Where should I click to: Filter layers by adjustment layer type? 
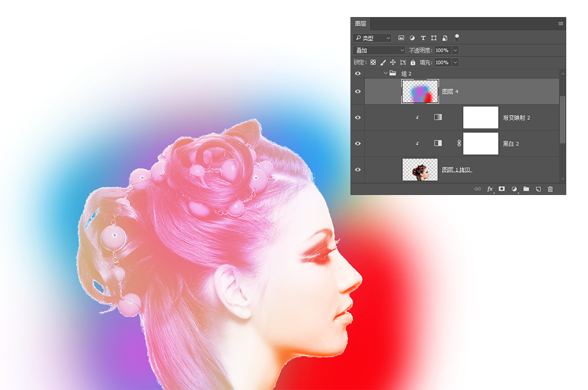412,38
